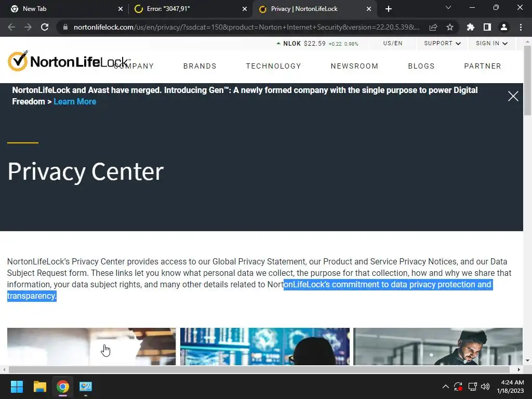Close the New Tab tab
This screenshot has height=399, width=532.
(121, 9)
